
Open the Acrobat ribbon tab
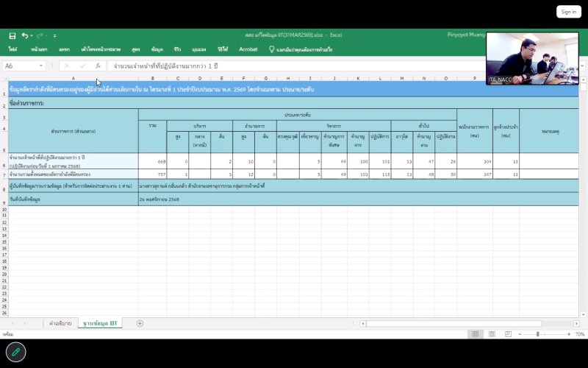tap(248, 49)
